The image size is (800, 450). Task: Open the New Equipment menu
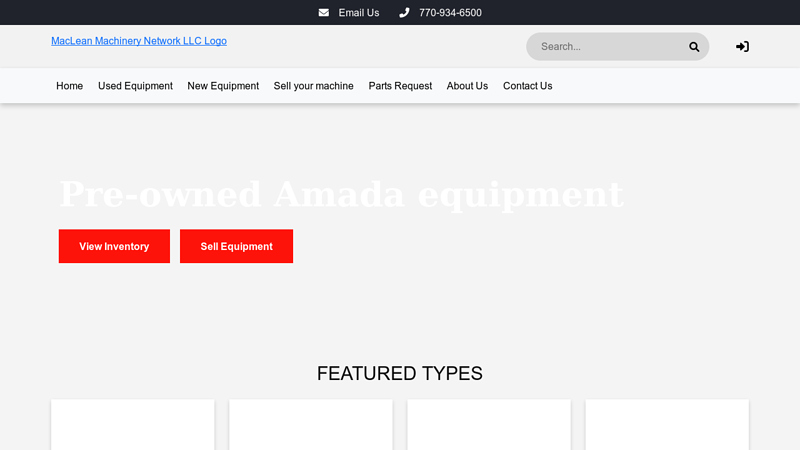coord(223,86)
